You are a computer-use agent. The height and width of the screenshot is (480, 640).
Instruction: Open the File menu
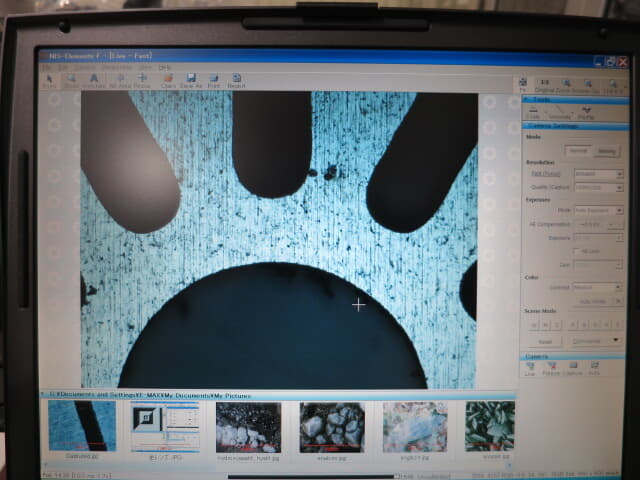point(47,67)
